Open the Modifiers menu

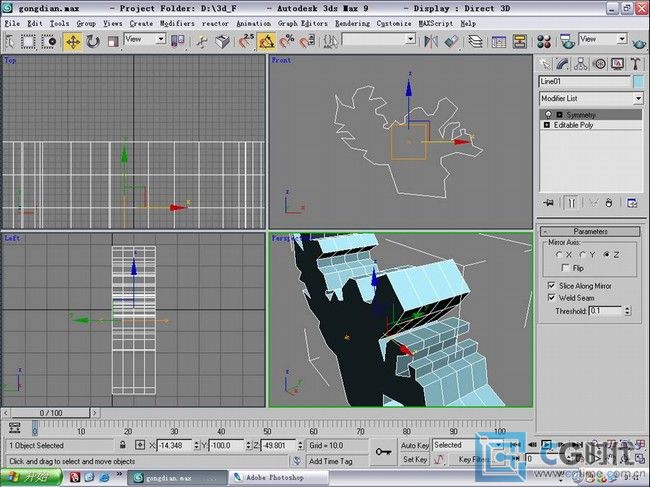(177, 24)
